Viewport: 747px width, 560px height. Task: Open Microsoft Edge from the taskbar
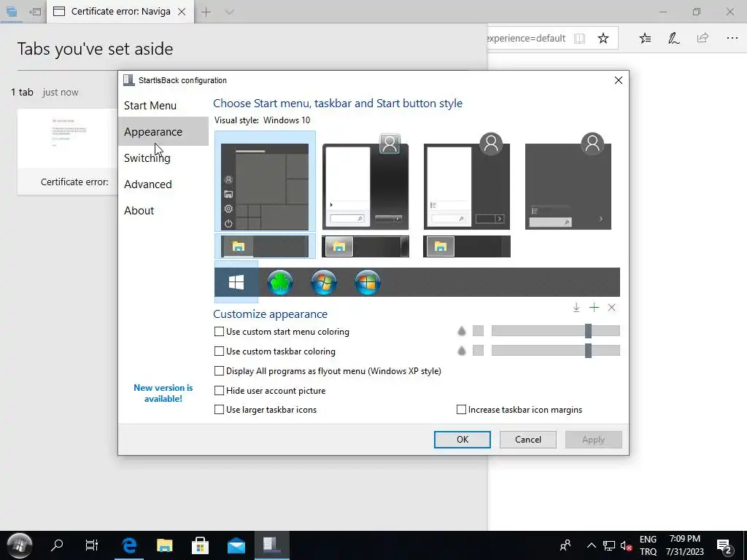click(128, 545)
